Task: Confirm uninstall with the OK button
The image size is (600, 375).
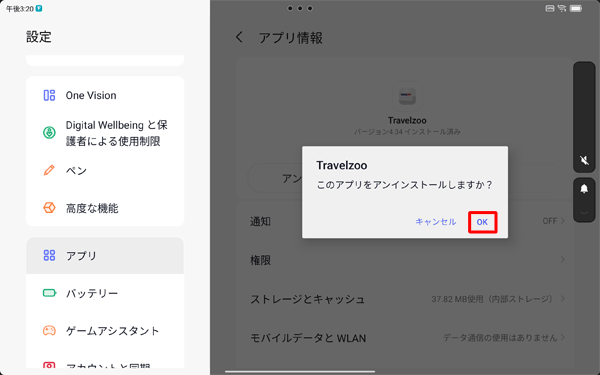Action: click(x=482, y=222)
